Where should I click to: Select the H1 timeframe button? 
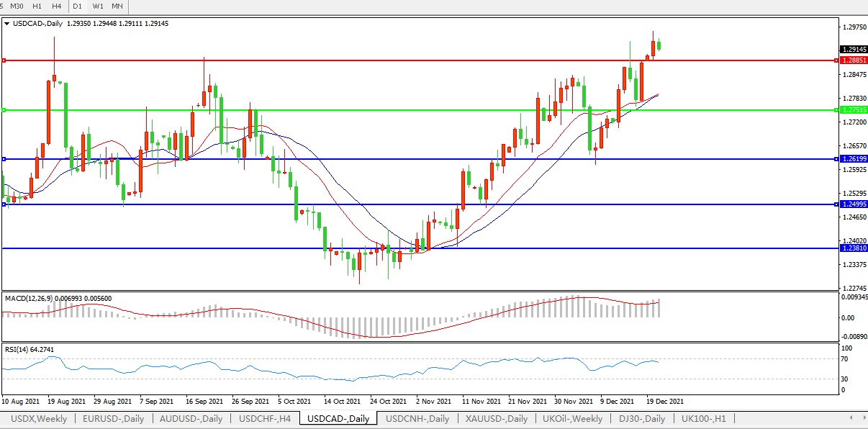pyautogui.click(x=37, y=6)
